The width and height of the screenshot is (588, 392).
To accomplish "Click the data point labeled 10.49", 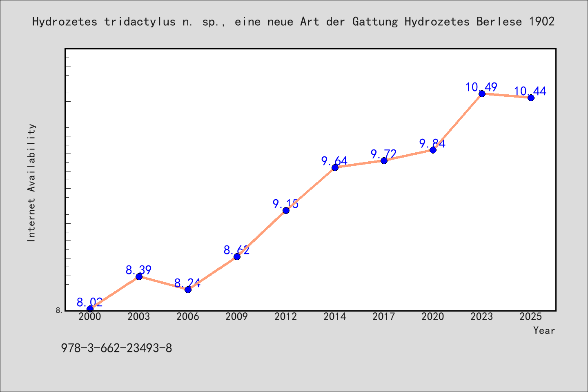I will (482, 94).
